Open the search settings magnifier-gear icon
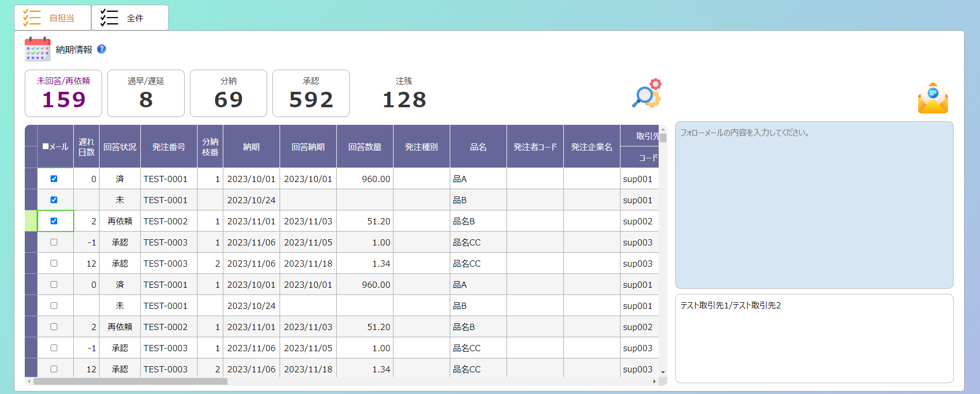The height and width of the screenshot is (394, 980). click(646, 93)
